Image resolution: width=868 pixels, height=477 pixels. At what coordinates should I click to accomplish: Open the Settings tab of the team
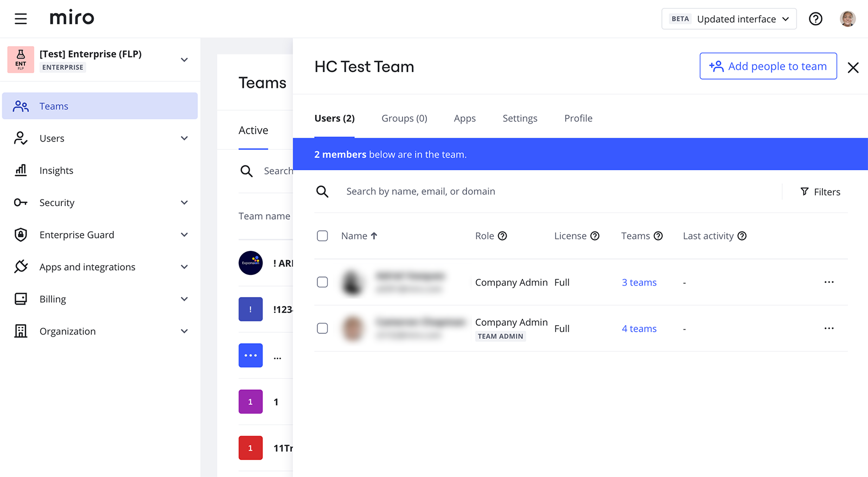coord(520,118)
